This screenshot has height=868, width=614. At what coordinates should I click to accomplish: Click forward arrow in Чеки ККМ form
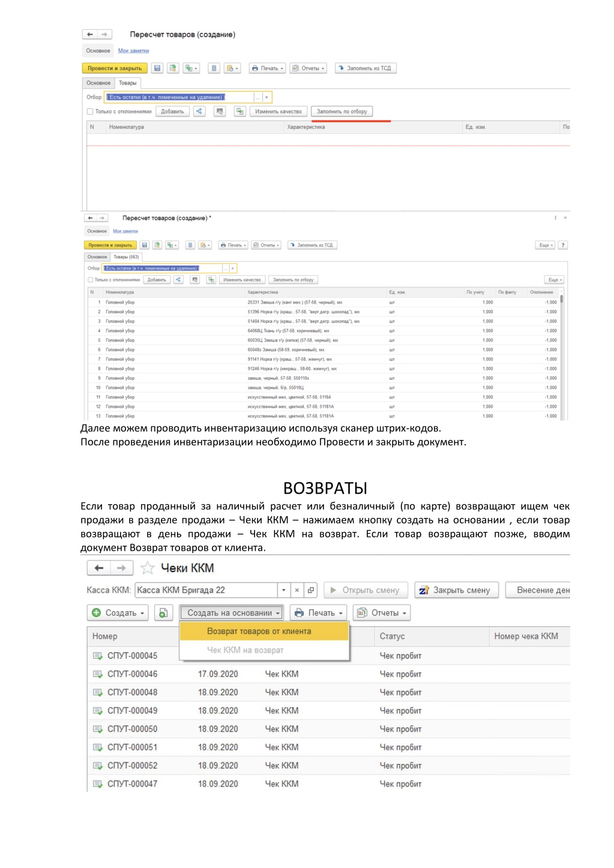(x=121, y=567)
